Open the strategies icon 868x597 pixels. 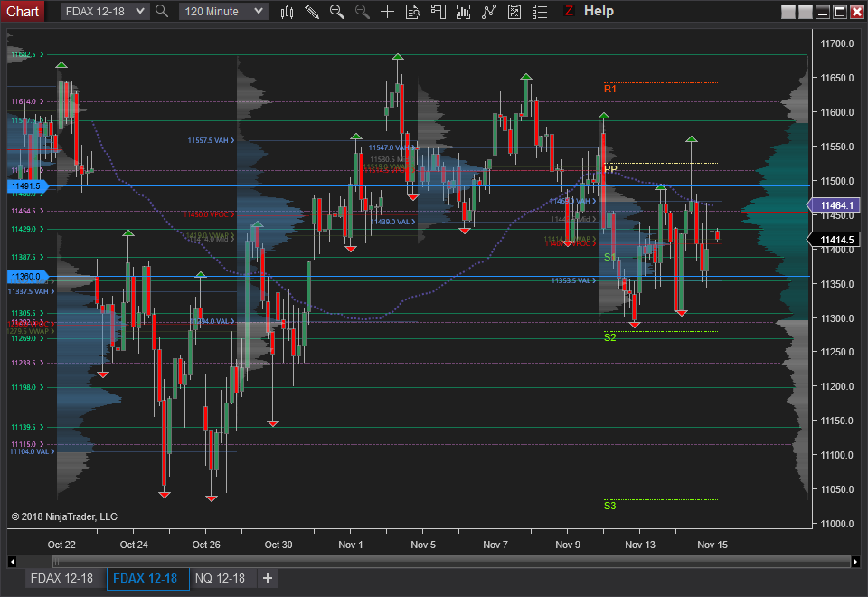tap(514, 12)
